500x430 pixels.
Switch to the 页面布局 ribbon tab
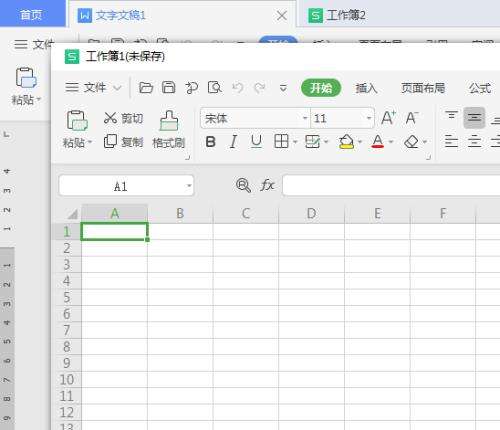pos(423,88)
